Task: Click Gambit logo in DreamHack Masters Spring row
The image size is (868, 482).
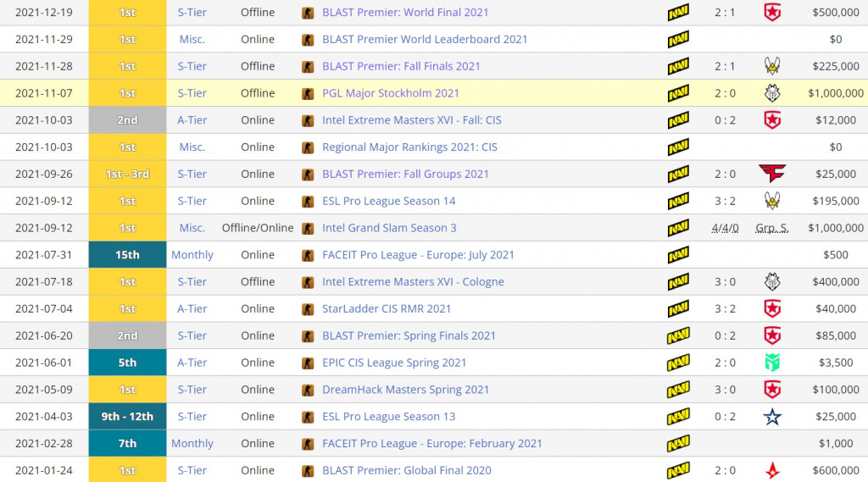Action: click(772, 390)
